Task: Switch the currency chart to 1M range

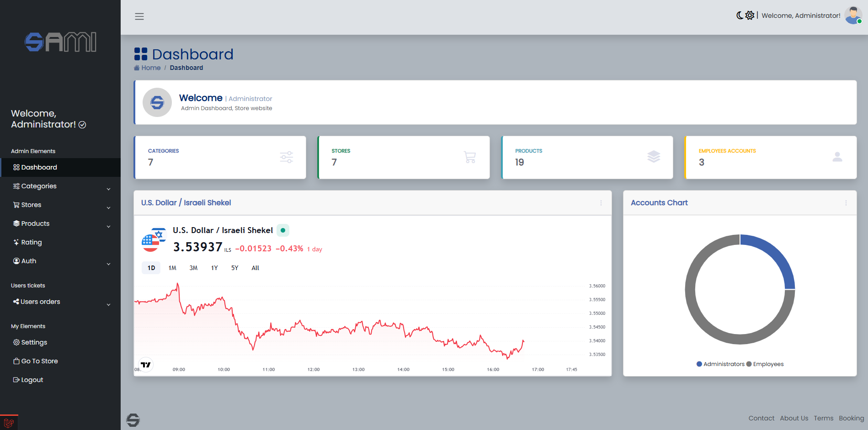Action: 172,268
